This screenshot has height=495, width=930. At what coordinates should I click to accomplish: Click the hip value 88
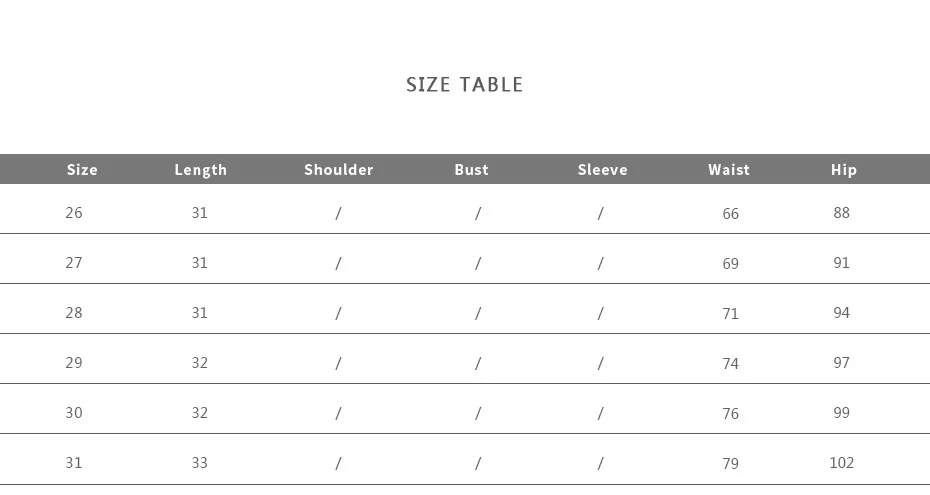point(841,213)
